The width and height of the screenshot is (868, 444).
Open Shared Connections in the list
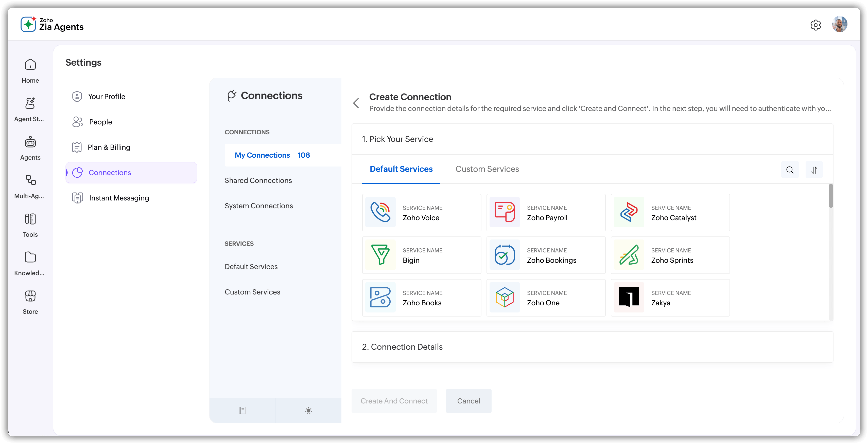coord(258,180)
